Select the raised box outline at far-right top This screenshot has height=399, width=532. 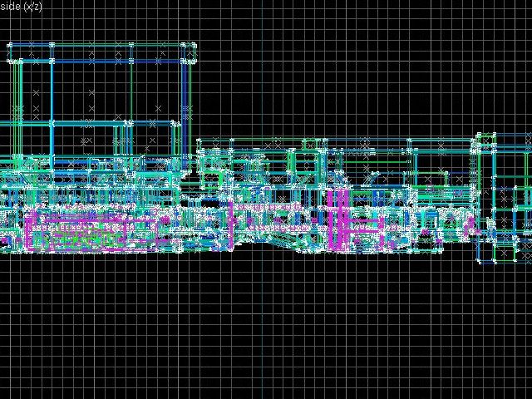pyautogui.click(x=503, y=141)
